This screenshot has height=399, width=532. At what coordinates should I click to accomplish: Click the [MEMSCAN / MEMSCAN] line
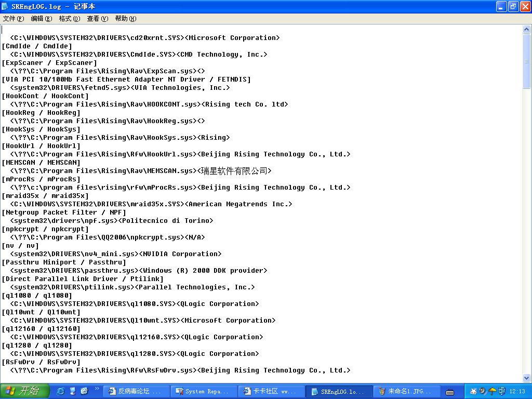coord(41,163)
